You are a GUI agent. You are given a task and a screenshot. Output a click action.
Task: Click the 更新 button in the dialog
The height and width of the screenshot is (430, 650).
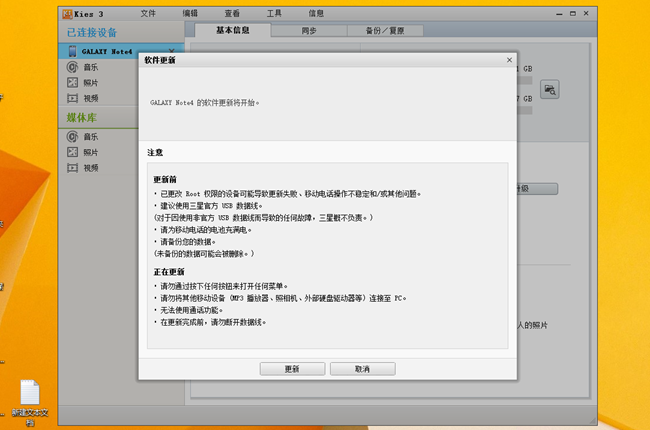[292, 369]
